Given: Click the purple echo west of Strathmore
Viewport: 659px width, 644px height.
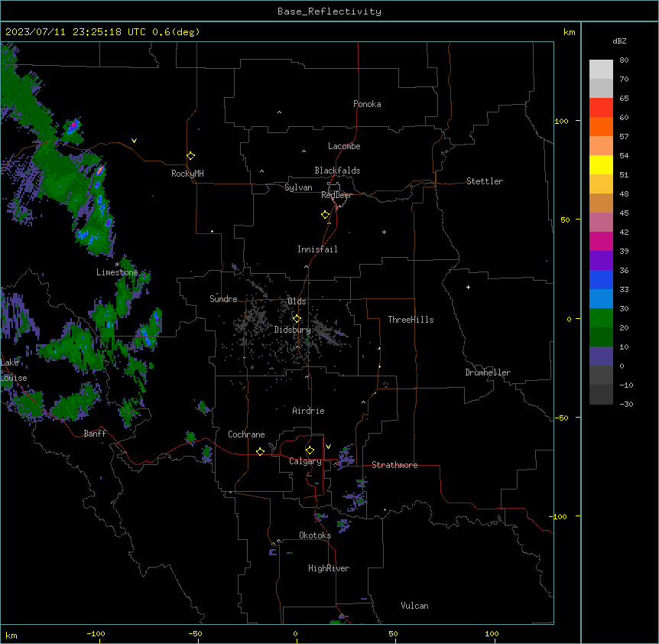Looking at the screenshot, I should pyautogui.click(x=346, y=457).
